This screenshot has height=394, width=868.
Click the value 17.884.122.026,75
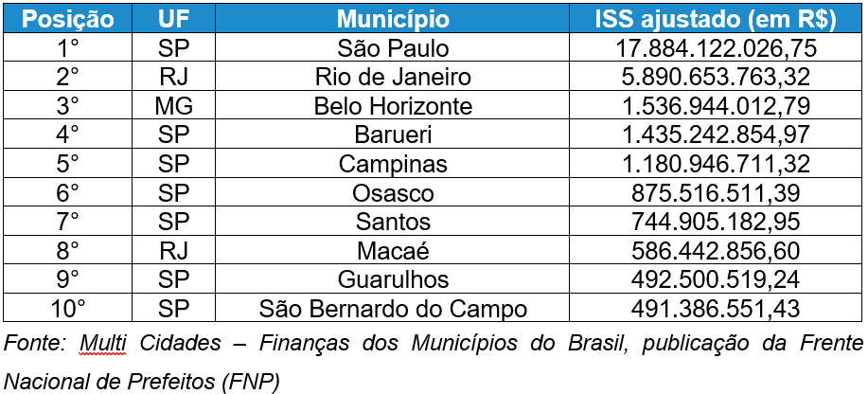pyautogui.click(x=716, y=47)
